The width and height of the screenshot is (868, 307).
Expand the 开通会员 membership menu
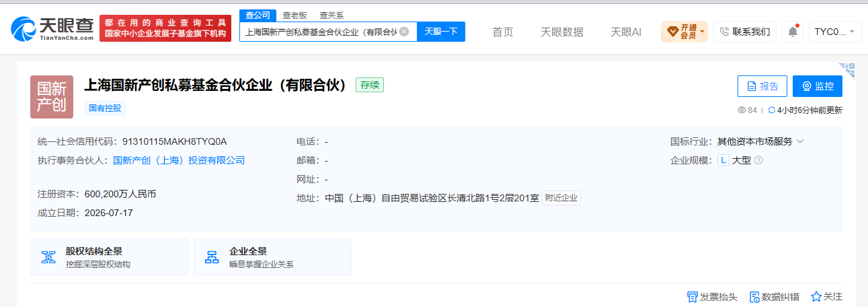click(684, 32)
